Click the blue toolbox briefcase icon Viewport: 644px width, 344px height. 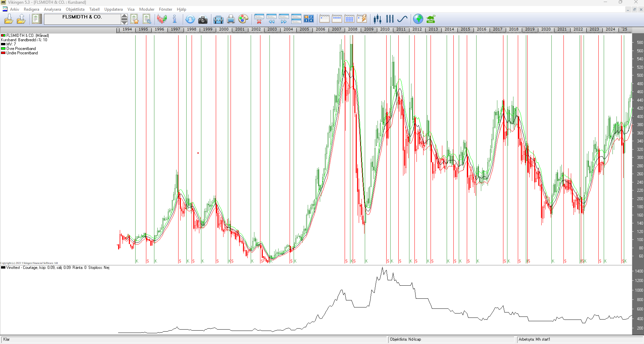(x=218, y=19)
